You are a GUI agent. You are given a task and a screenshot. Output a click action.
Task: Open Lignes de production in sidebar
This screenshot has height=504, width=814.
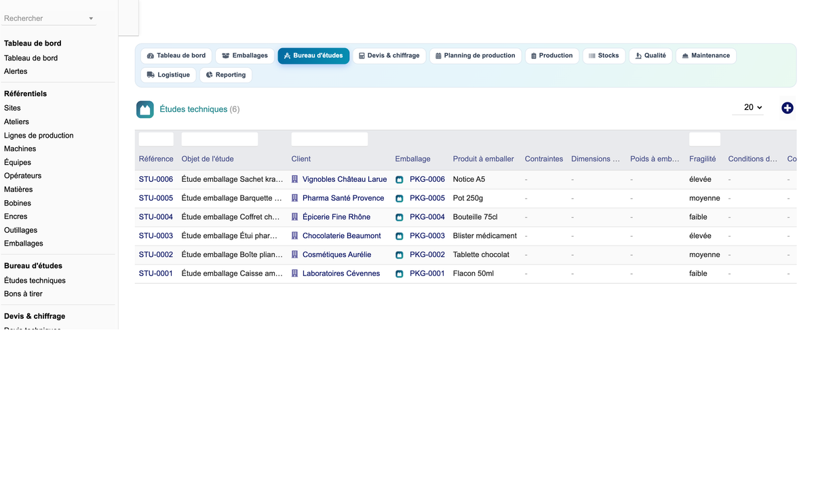click(x=39, y=135)
